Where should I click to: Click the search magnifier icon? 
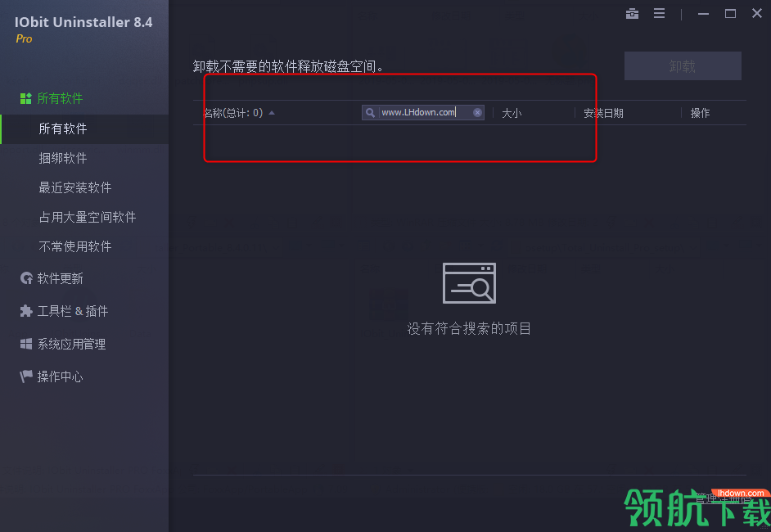pyautogui.click(x=370, y=113)
